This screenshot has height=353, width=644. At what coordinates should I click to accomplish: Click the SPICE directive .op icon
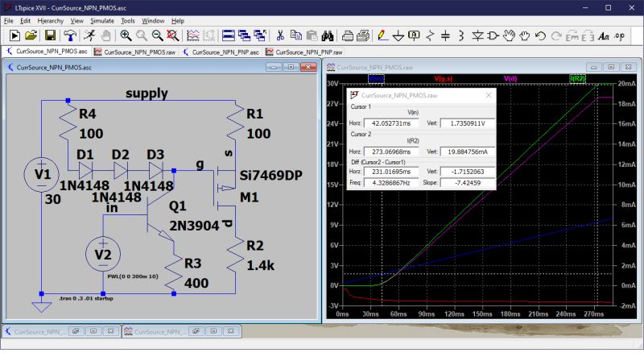point(619,35)
